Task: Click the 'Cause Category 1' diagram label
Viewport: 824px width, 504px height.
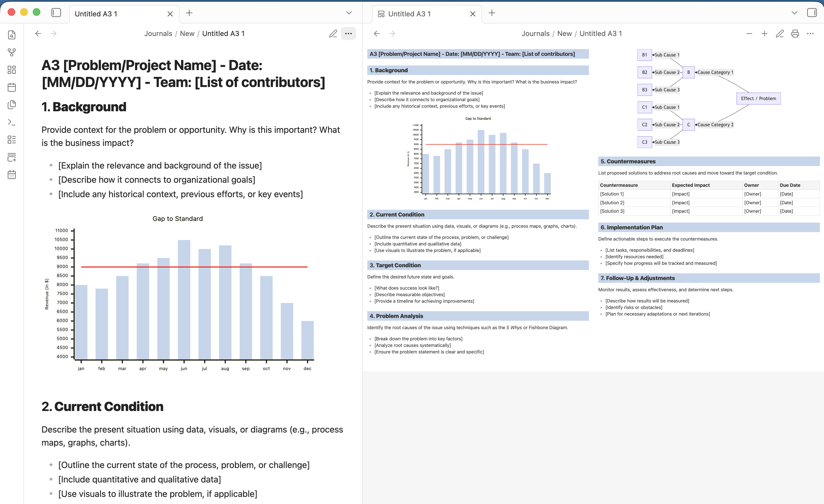Action: tap(715, 72)
